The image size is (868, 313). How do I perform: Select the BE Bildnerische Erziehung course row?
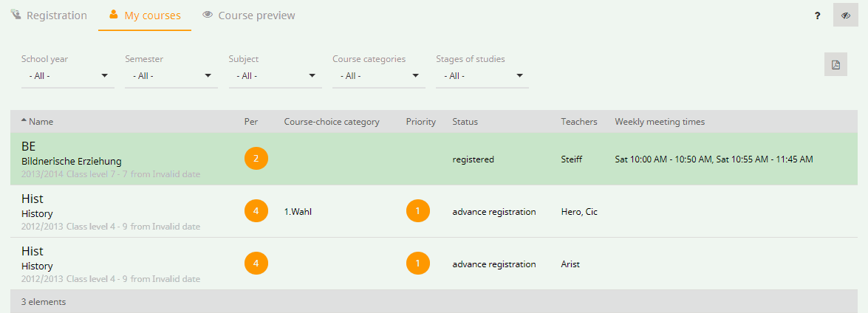coord(434,159)
